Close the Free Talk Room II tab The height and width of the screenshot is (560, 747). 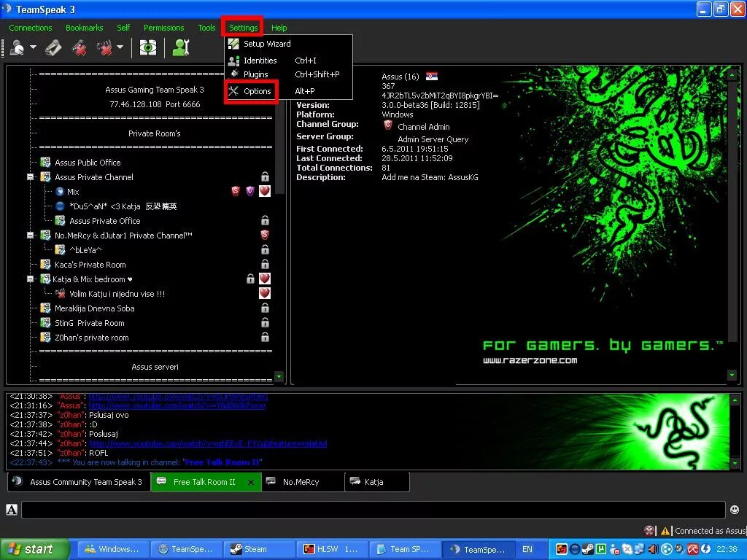click(x=251, y=483)
